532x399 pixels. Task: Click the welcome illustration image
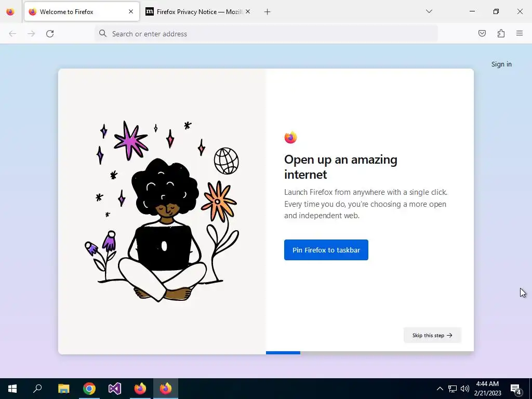click(162, 211)
